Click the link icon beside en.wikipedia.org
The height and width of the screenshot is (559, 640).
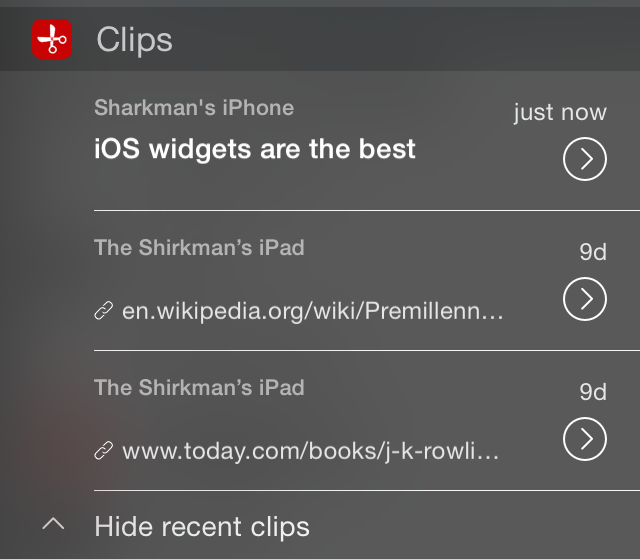pos(103,311)
